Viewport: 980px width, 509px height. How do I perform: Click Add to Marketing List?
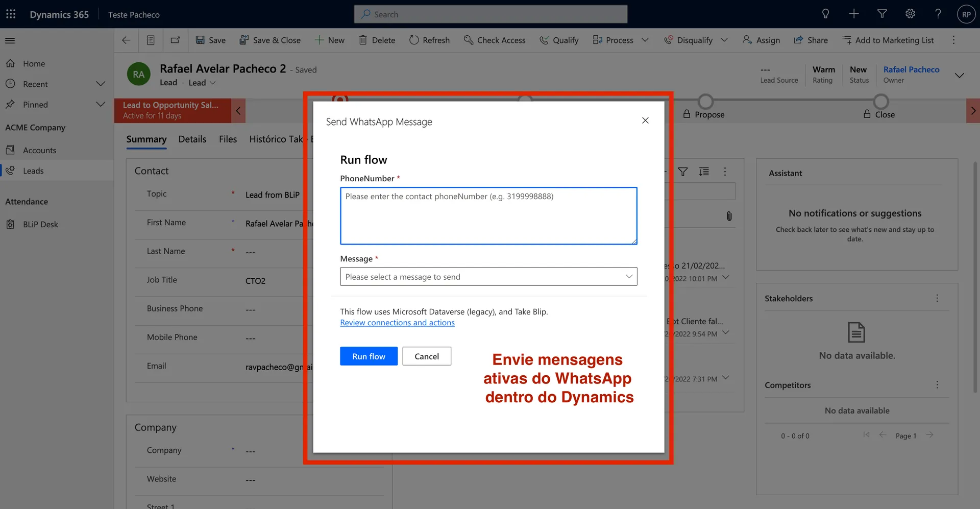(888, 40)
